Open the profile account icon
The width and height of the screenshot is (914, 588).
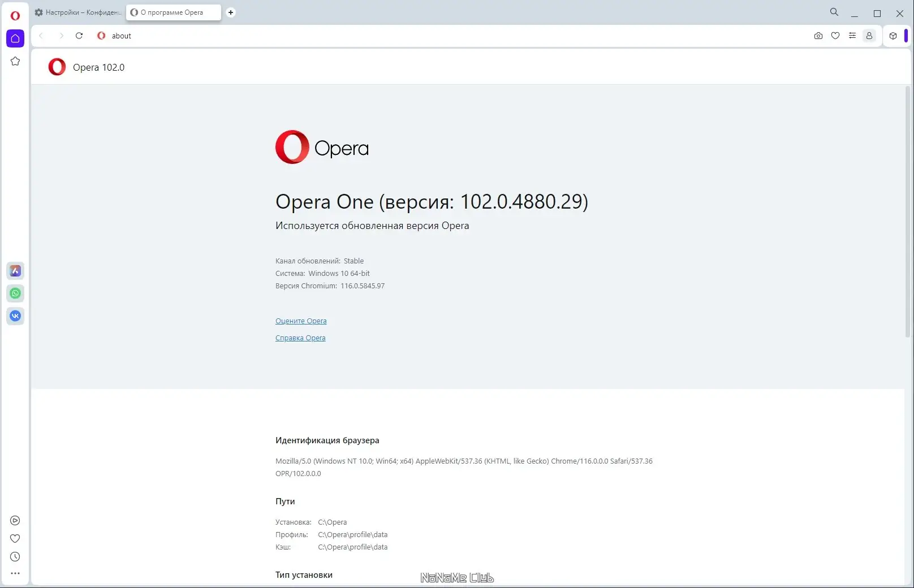coord(869,36)
